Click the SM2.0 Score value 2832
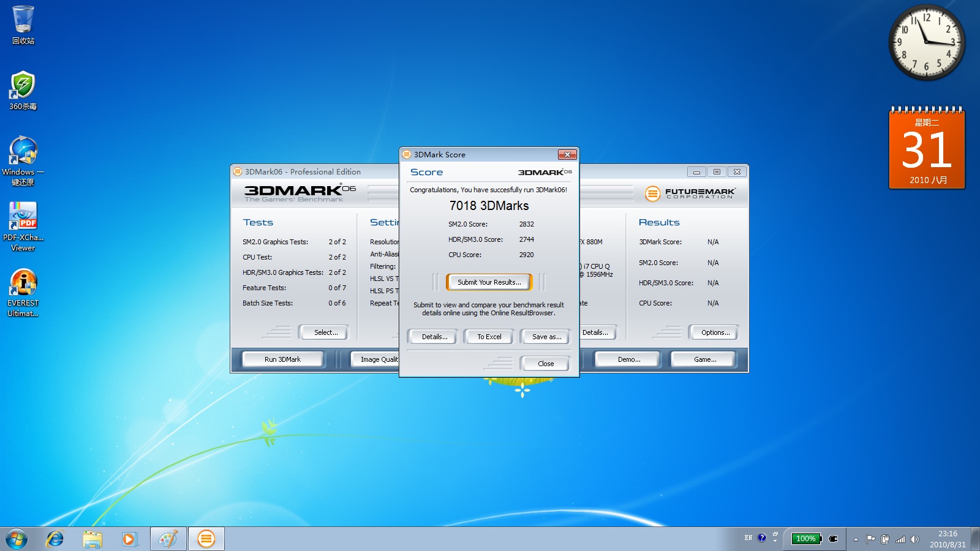This screenshot has width=980, height=551. (527, 224)
